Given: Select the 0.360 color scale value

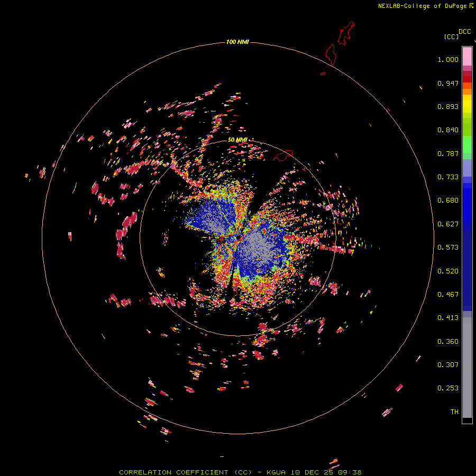Looking at the screenshot, I should click(x=448, y=342).
